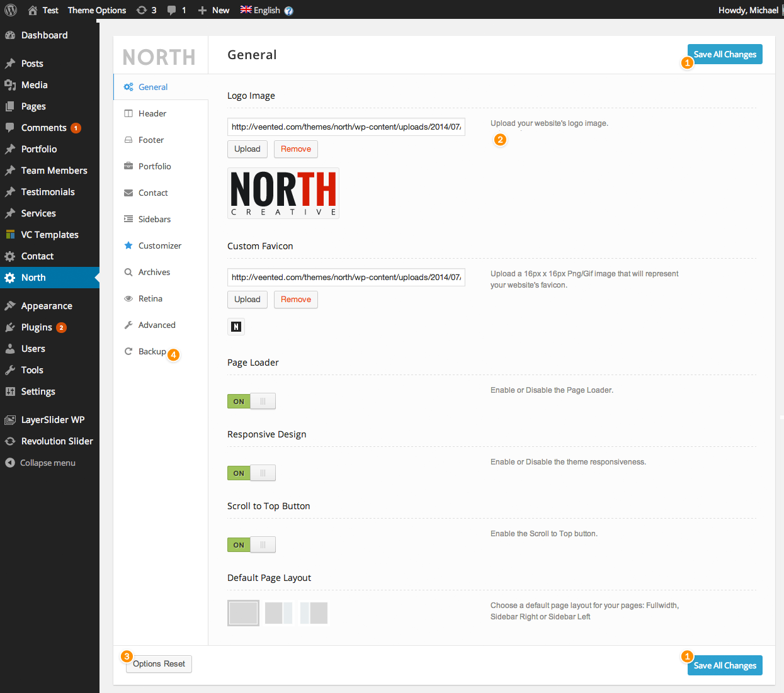
Task: Click Howdy, Michael account menu
Action: tap(748, 10)
